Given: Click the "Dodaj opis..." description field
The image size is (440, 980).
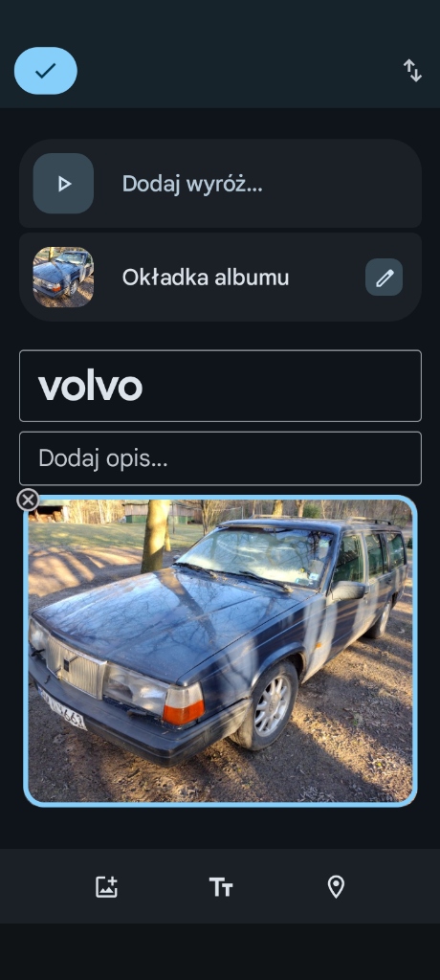Looking at the screenshot, I should click(x=221, y=458).
